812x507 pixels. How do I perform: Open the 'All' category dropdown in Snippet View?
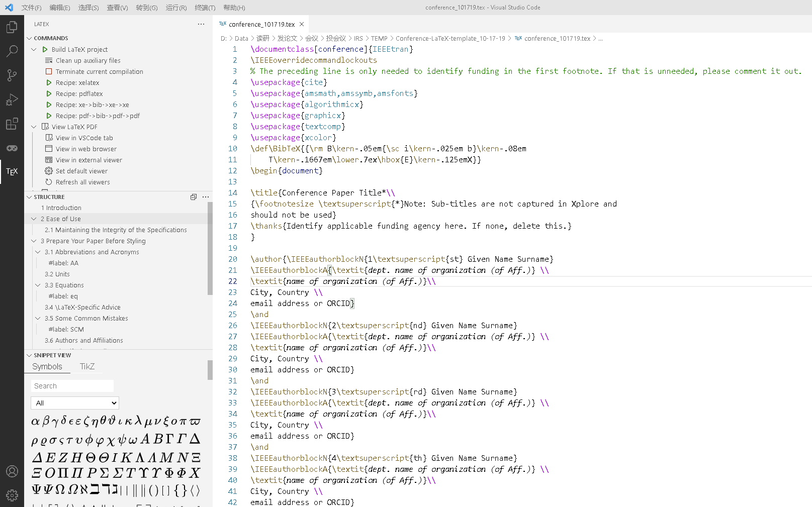click(74, 402)
